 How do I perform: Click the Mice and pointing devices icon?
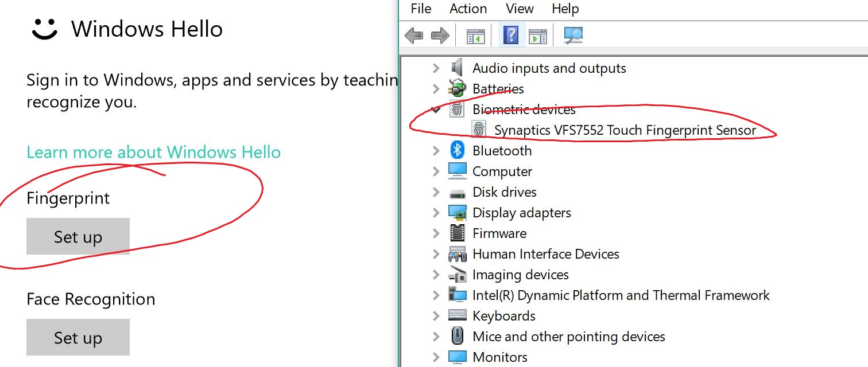[458, 336]
